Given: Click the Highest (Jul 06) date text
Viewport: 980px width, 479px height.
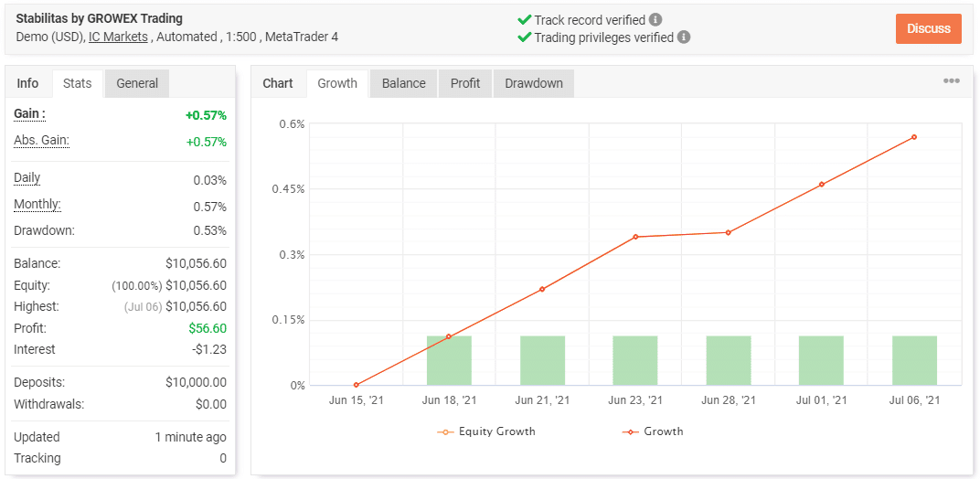Looking at the screenshot, I should coord(144,307).
